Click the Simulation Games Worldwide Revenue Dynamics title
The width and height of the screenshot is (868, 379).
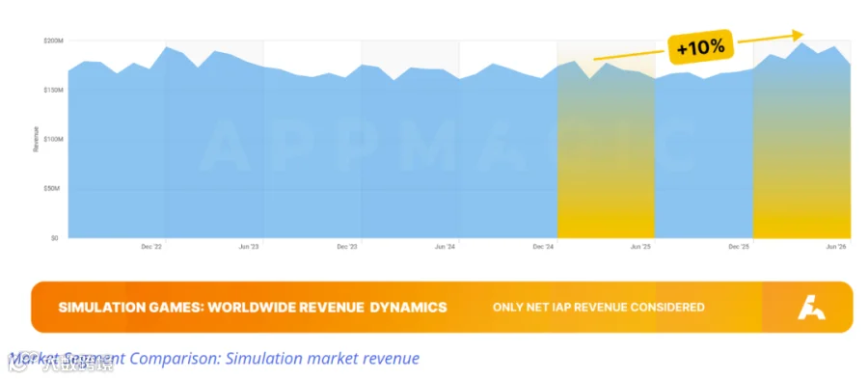tap(253, 307)
